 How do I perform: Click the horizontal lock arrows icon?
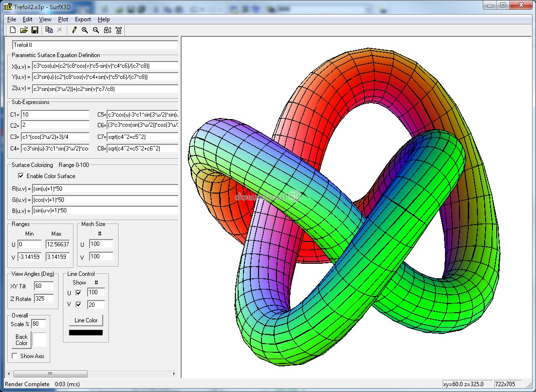coord(119,30)
